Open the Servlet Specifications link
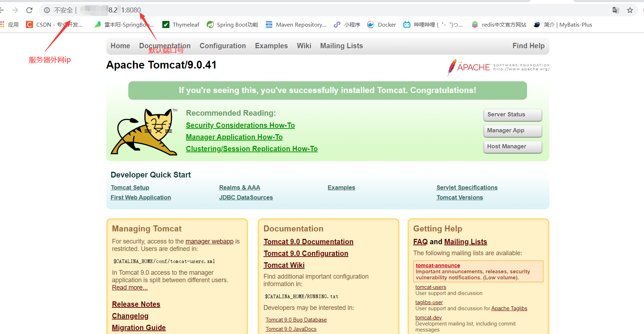Image resolution: width=644 pixels, height=334 pixels. point(467,187)
